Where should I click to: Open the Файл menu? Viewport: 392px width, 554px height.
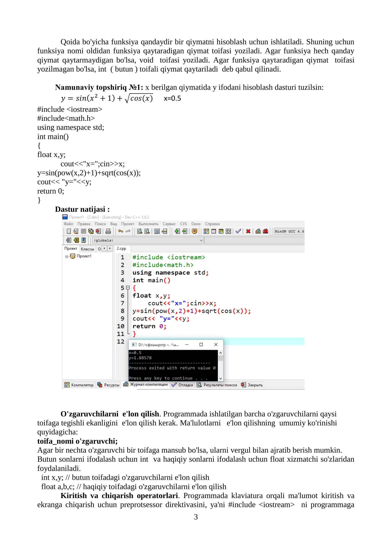click(x=68, y=224)
